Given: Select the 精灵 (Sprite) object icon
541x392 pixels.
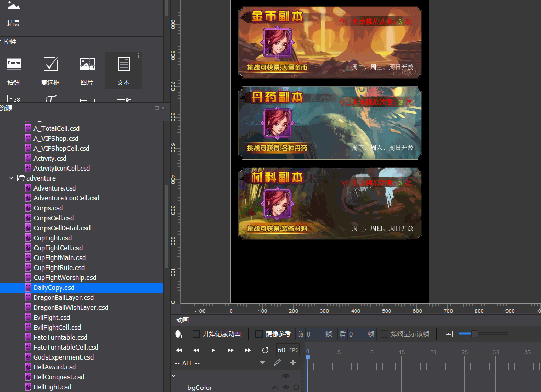Looking at the screenshot, I should (14, 6).
